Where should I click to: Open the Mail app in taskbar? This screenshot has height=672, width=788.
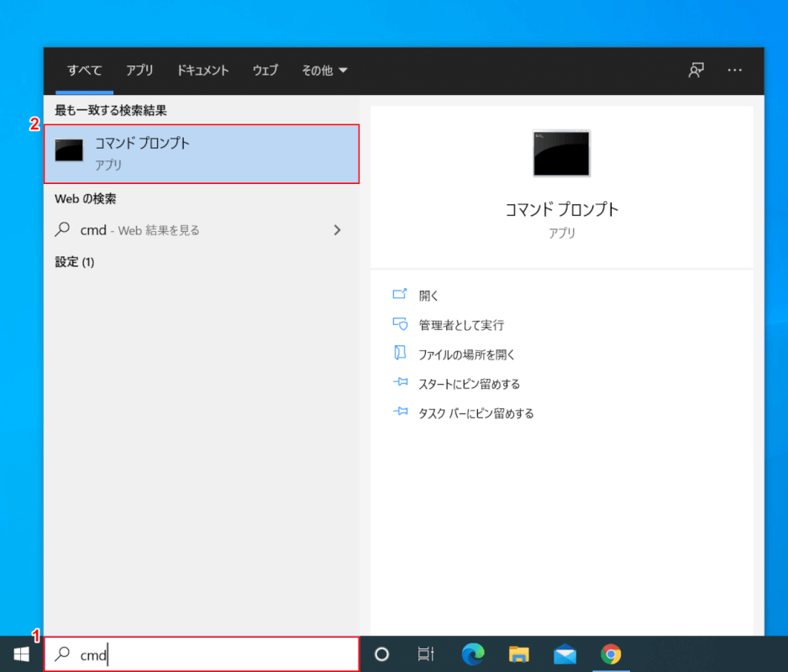coord(565,654)
